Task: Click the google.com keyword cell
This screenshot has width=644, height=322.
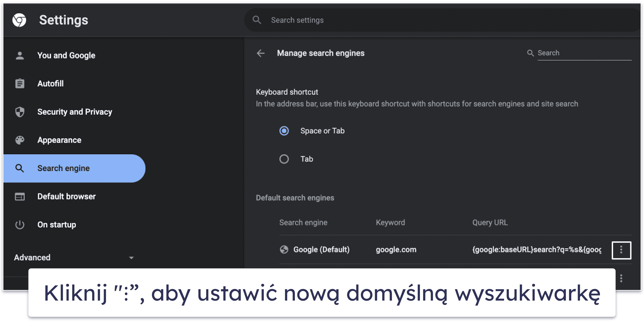Action: (x=396, y=250)
